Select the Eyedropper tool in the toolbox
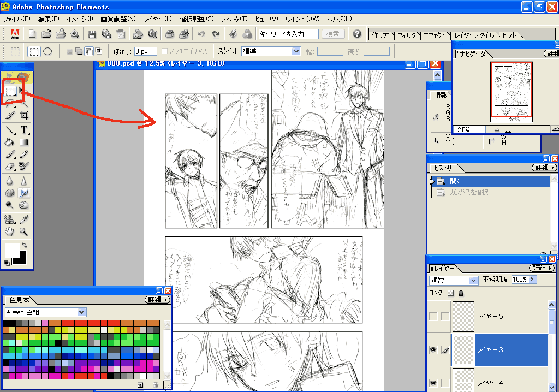 pyautogui.click(x=24, y=219)
